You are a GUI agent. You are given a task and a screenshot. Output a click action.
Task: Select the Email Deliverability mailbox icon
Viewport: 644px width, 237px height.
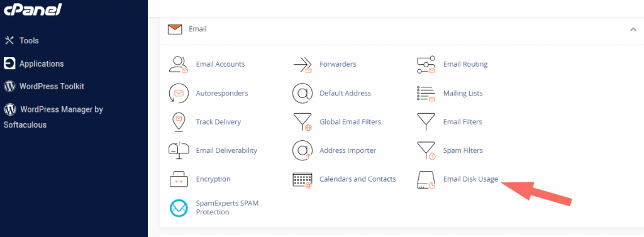coord(179,150)
